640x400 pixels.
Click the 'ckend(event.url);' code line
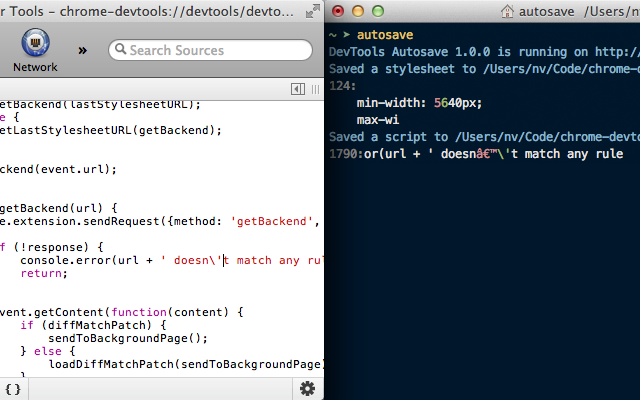click(58, 169)
